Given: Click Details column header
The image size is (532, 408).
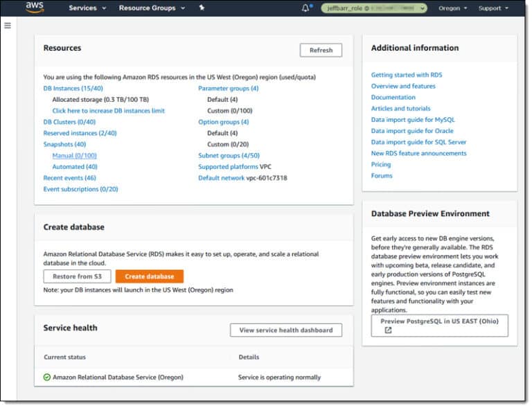Looking at the screenshot, I should (249, 357).
